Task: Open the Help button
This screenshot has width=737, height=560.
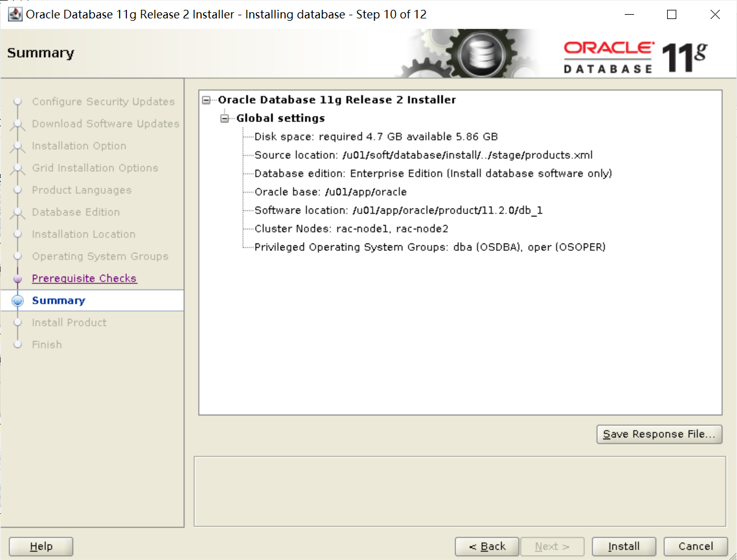Action: 41,547
